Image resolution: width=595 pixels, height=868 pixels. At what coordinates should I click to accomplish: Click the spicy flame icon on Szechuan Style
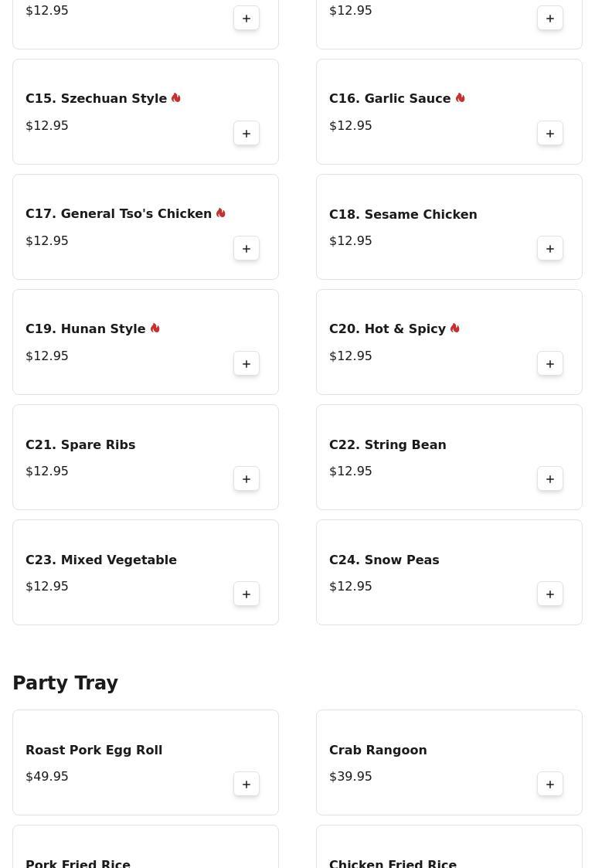click(176, 98)
